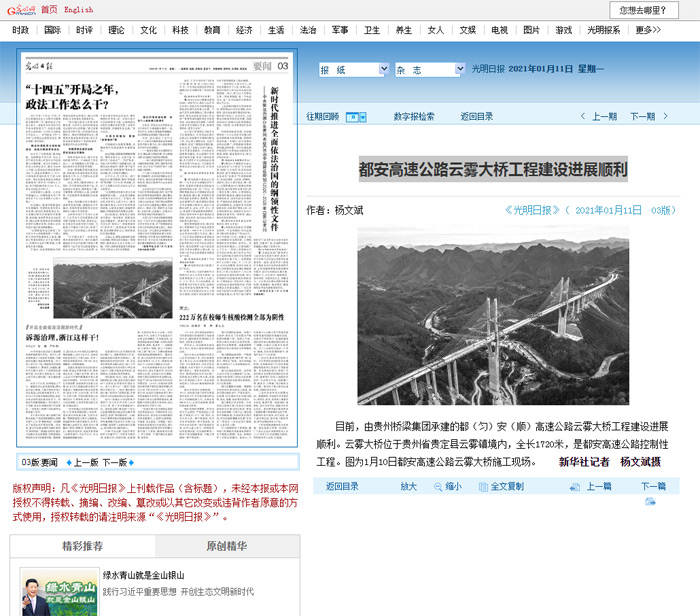Click the next-article icon below 下一篇
Screen dimensions: 700x616
pyautogui.click(x=650, y=501)
